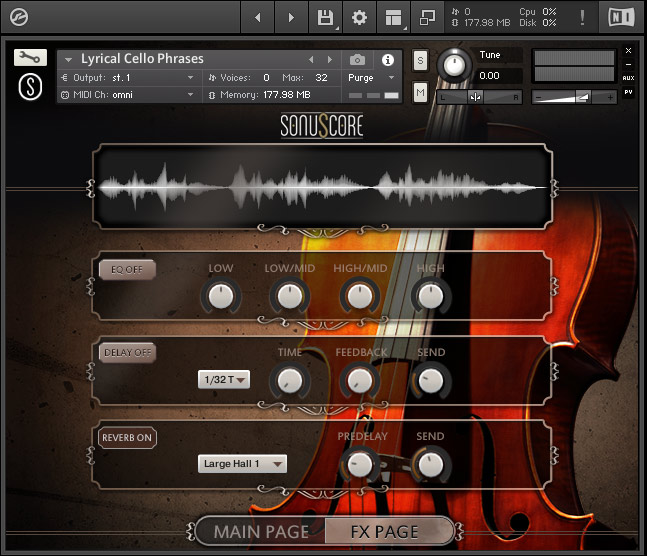Click the Sonuscore logo text
647x556 pixels.
click(322, 125)
